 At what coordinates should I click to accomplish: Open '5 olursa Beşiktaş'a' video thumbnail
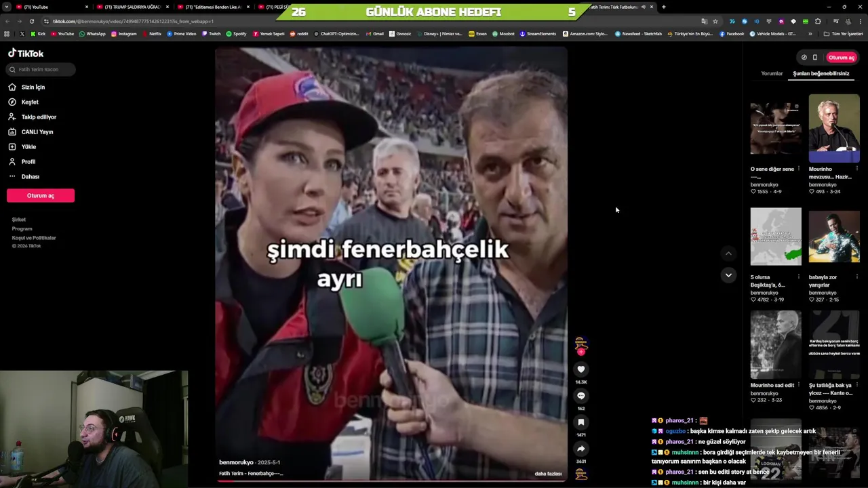776,236
